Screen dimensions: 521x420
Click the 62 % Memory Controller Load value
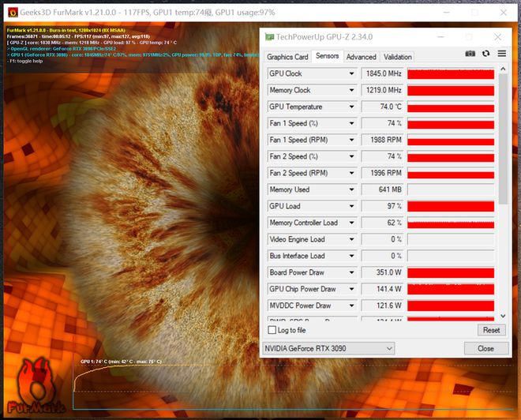click(382, 223)
